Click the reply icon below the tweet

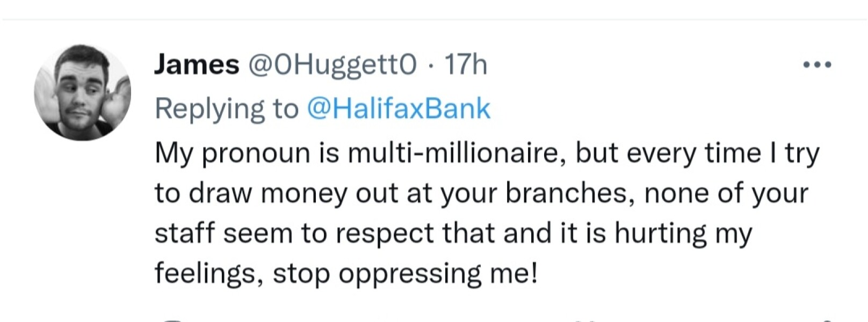(172, 319)
